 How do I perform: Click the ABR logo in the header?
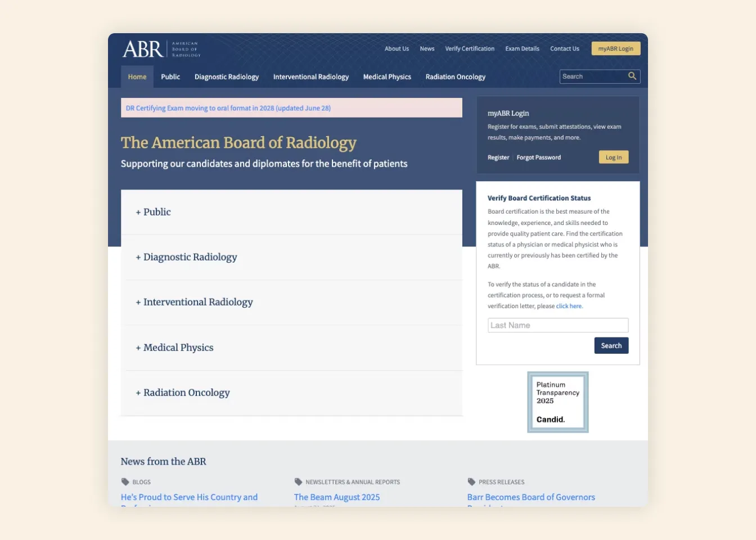[161, 49]
